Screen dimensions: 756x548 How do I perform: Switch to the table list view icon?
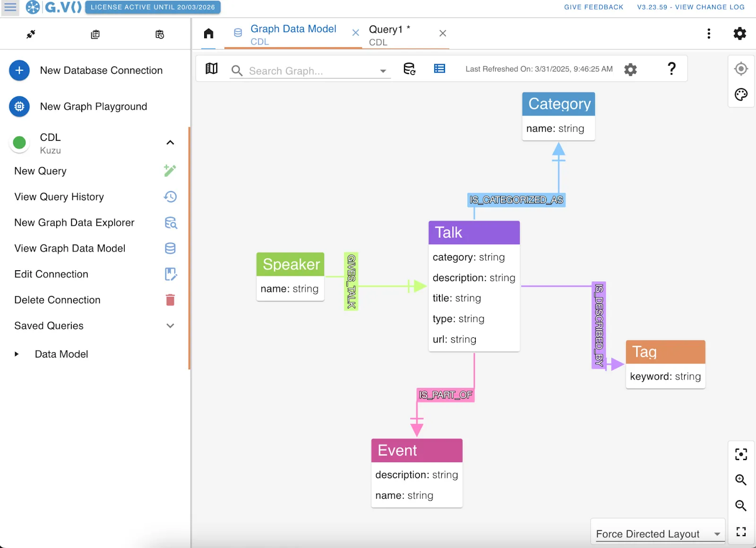(x=439, y=69)
